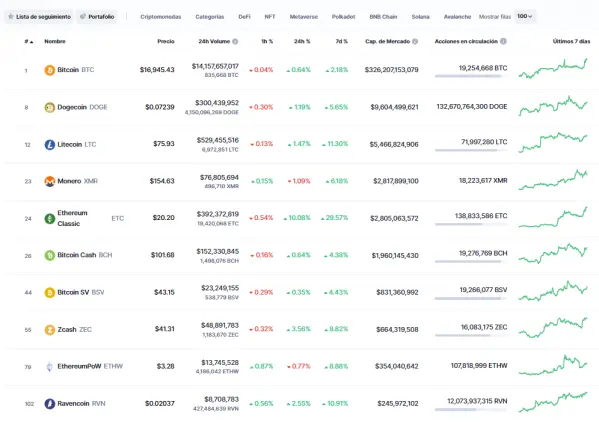Viewport: 599px width, 422px height.
Task: Click the Ethereum Classic coin logo
Action: pyautogui.click(x=50, y=218)
